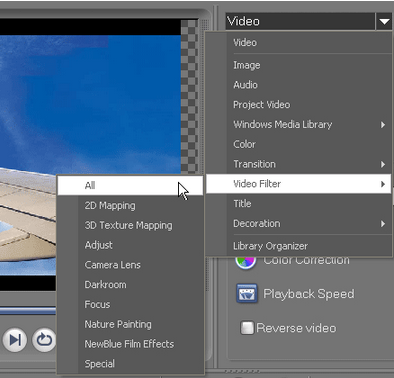
Task: Select Video in the library menu
Action: point(298,43)
